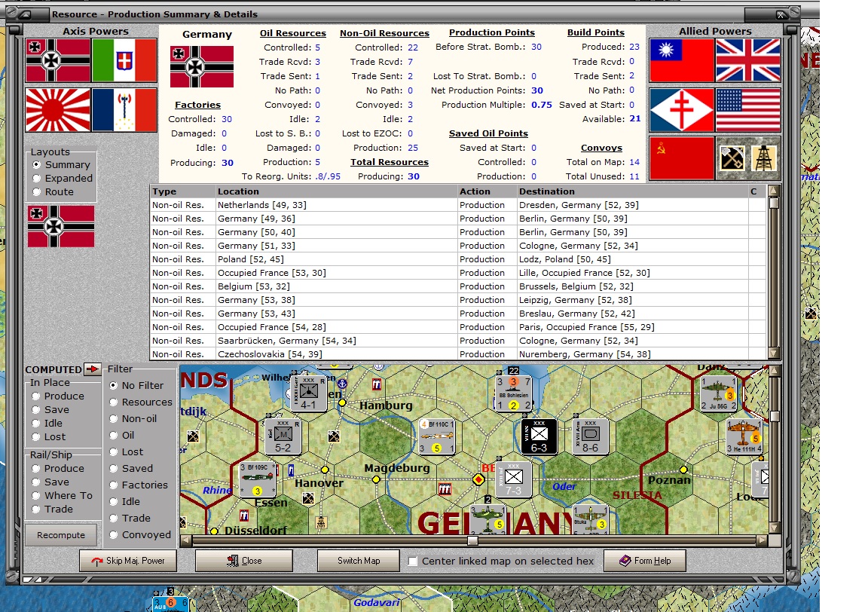Set filter to Oil
This screenshot has height=612, width=868.
coord(114,436)
